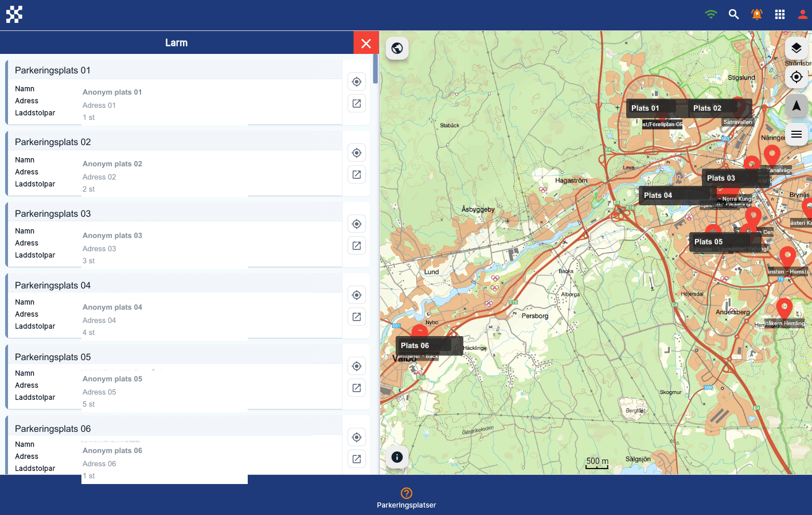Click the Plats 06 map label
The height and width of the screenshot is (515, 812).
415,345
